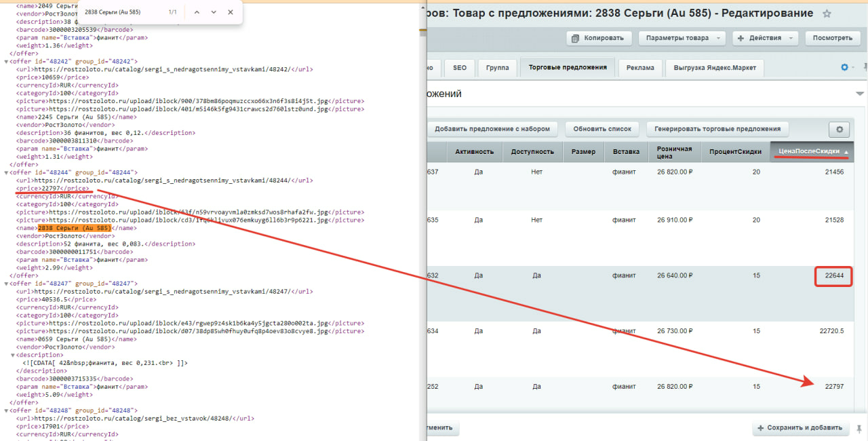
Task: Click 26 820.00 ₽ in the 21456 row
Action: (674, 172)
